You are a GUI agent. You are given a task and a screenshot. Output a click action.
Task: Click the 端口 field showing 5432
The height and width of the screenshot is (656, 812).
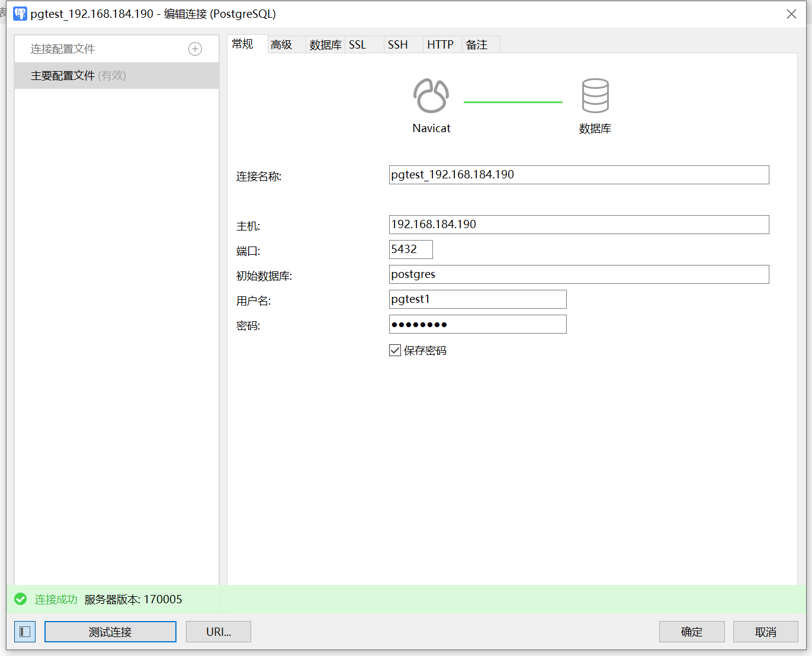coord(410,249)
